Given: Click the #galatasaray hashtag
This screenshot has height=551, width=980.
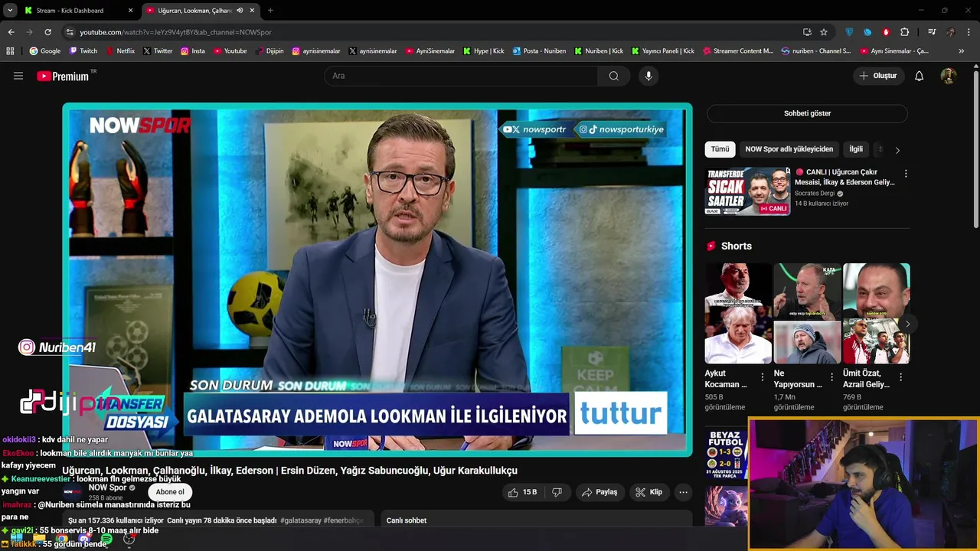Looking at the screenshot, I should [x=301, y=520].
